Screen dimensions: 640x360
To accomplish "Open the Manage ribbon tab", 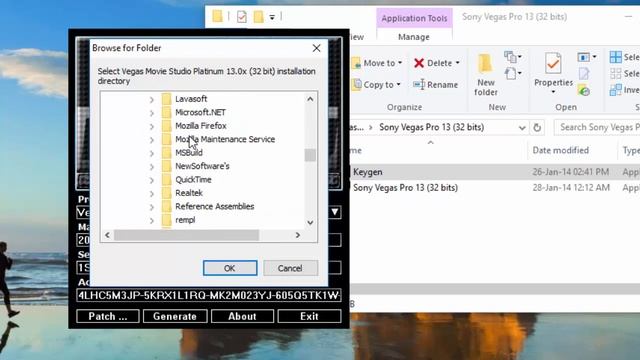I will 414,37.
